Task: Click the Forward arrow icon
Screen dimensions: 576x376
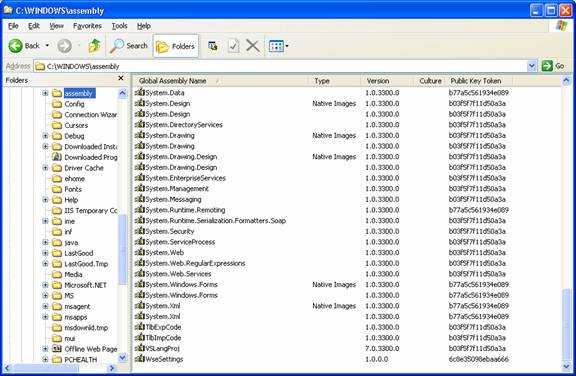Action: (x=64, y=46)
